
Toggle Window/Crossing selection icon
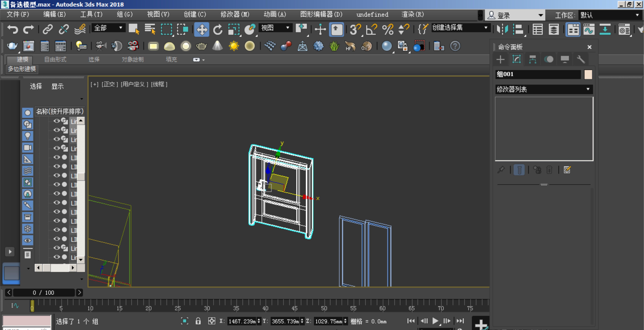coord(183,29)
